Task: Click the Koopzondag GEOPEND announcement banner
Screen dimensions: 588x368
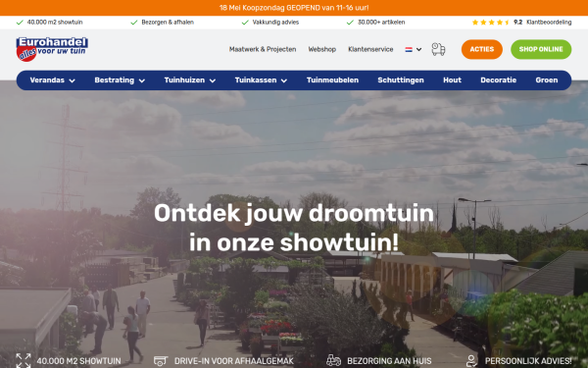Action: [294, 8]
